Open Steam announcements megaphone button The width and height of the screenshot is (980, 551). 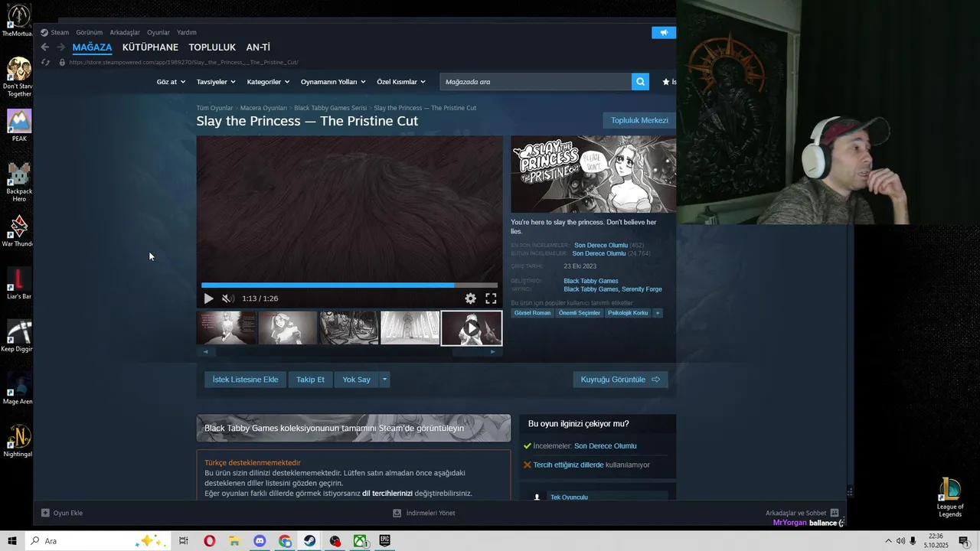pyautogui.click(x=664, y=32)
